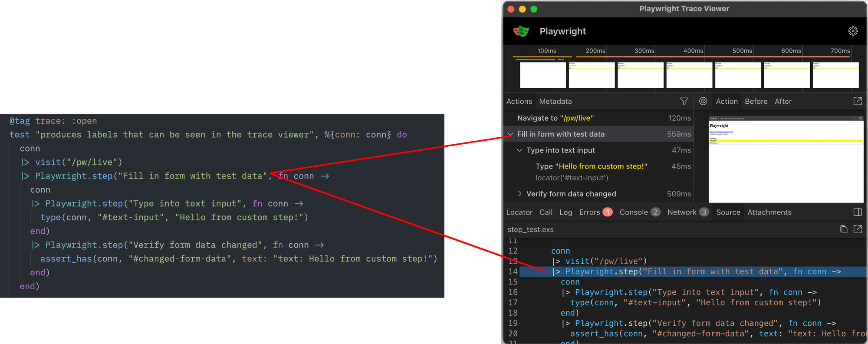The image size is (868, 344).
Task: Collapse the 'Type into text input' step
Action: pyautogui.click(x=519, y=150)
